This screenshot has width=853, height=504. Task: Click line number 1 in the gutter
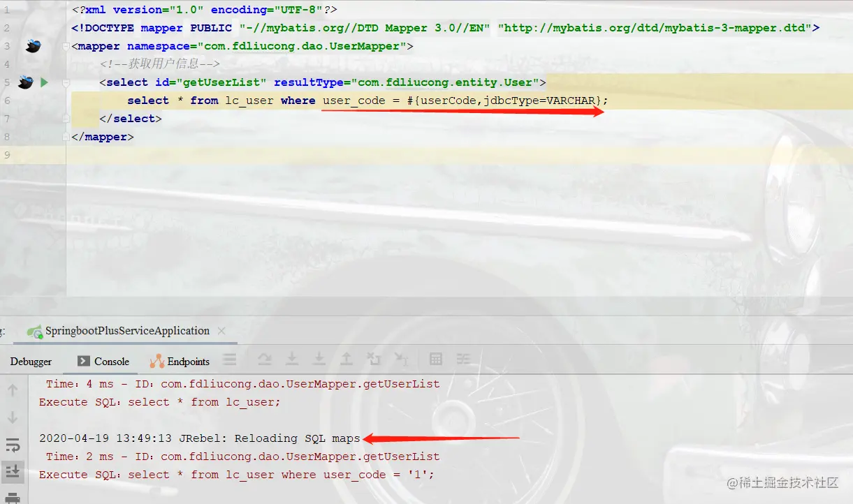pyautogui.click(x=7, y=10)
